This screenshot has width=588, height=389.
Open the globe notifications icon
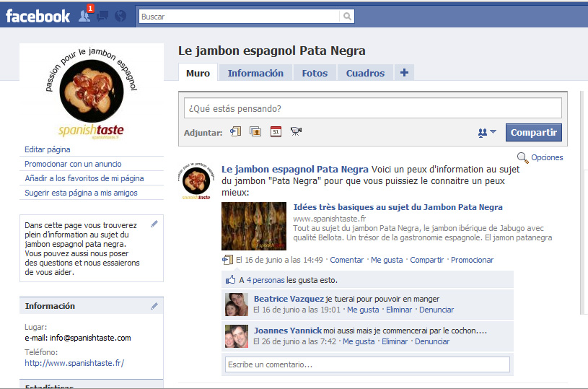[x=120, y=16]
